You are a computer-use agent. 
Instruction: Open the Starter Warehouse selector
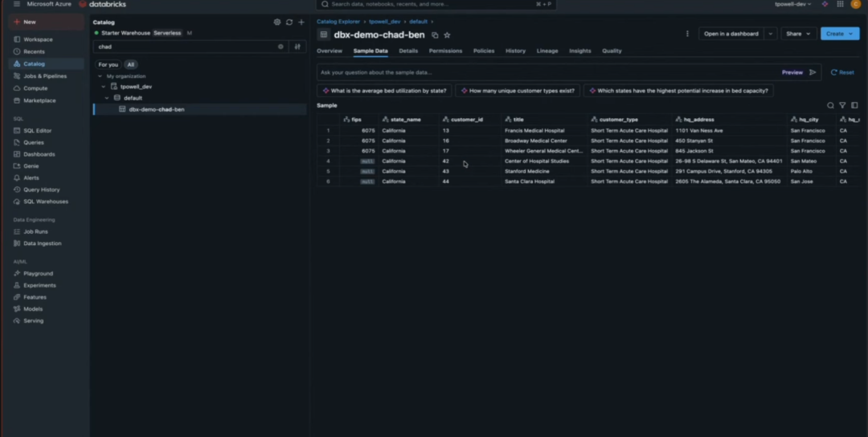[x=144, y=33]
